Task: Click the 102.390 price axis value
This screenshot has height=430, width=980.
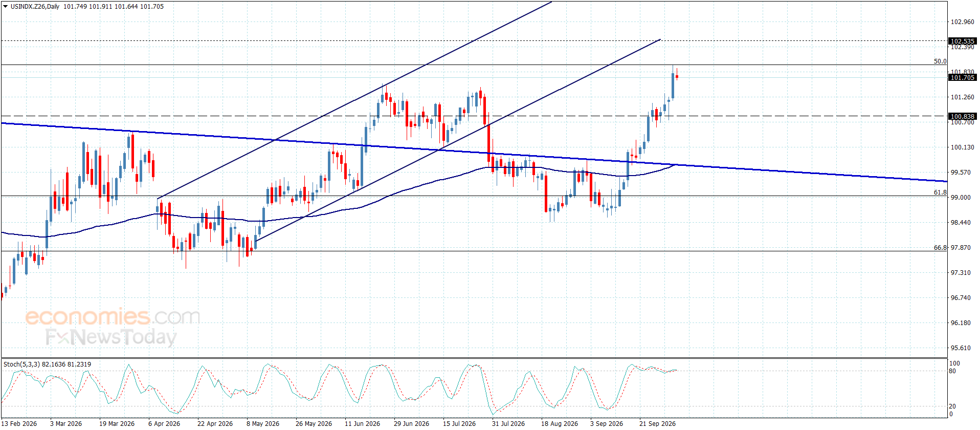Action: (x=962, y=47)
